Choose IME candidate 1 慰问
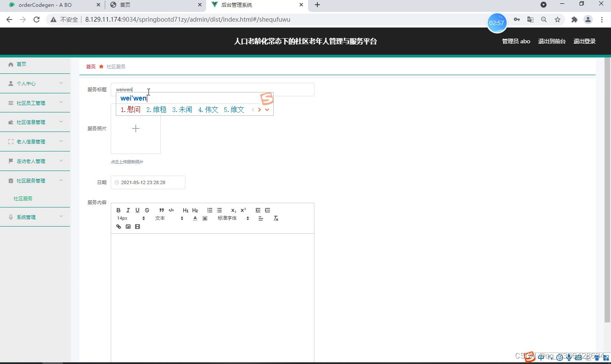611x364 pixels. 131,109
